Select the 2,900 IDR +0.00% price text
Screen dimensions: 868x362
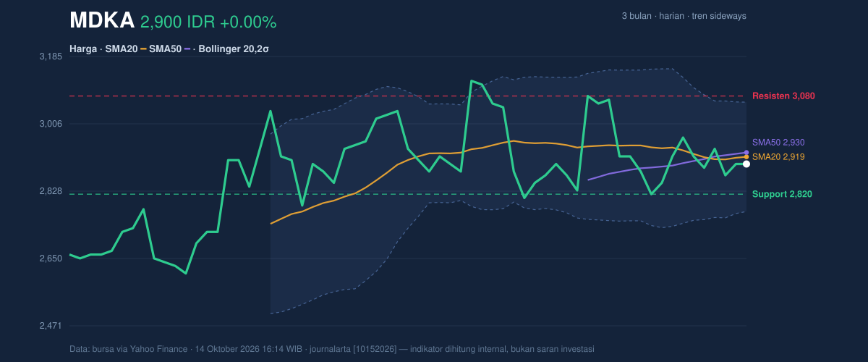click(208, 22)
